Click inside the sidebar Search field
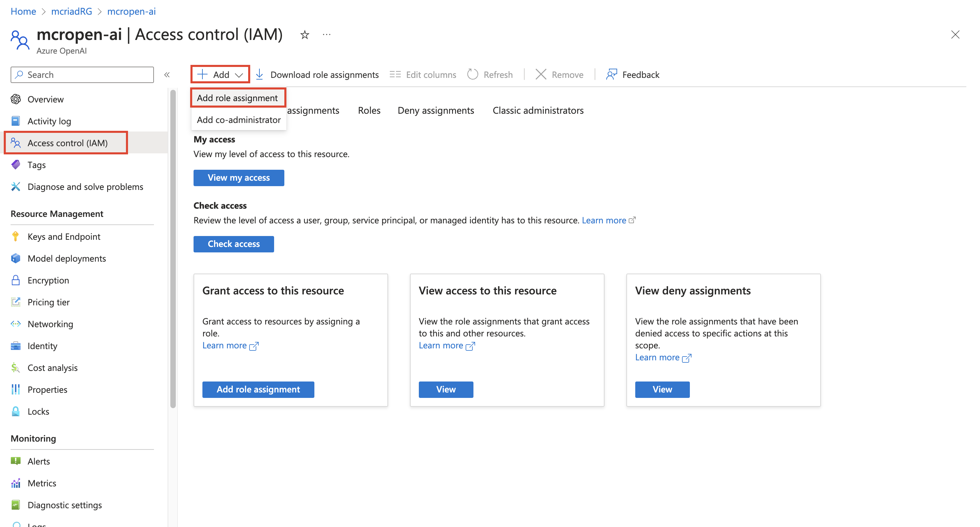This screenshot has height=527, width=980. click(x=82, y=75)
